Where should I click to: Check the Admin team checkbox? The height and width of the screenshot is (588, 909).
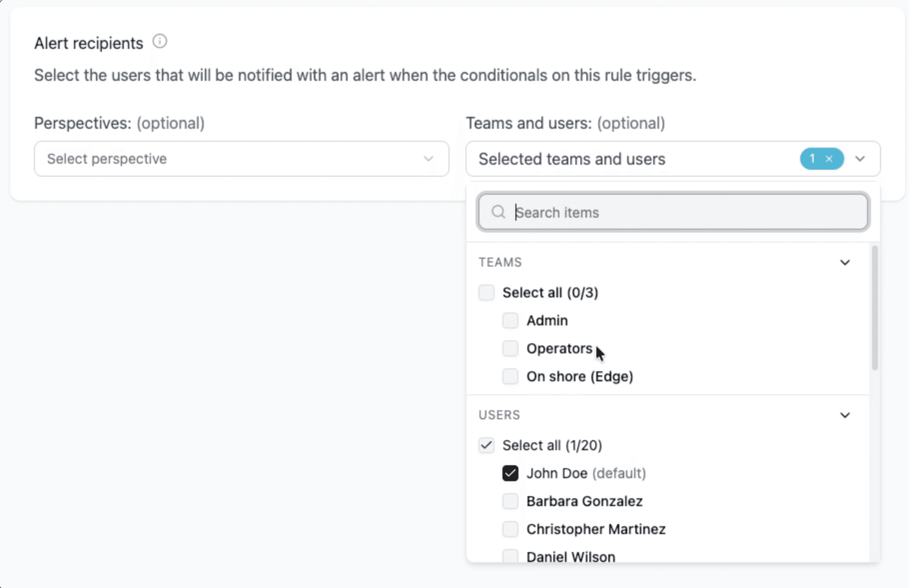pyautogui.click(x=510, y=320)
